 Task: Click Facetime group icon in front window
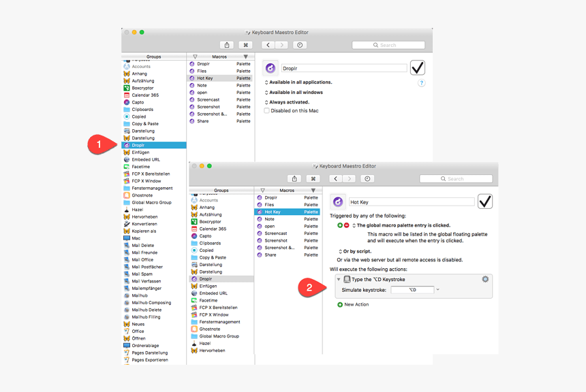pyautogui.click(x=194, y=300)
